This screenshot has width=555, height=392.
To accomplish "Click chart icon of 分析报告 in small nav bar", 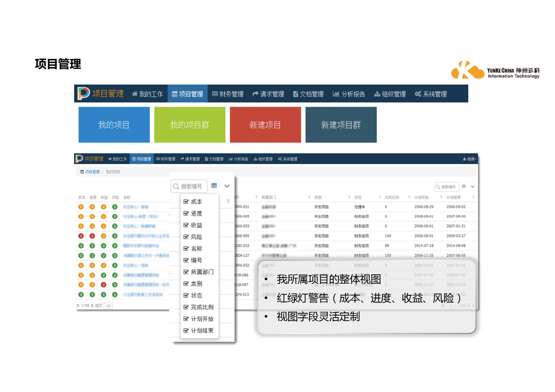I will tap(231, 159).
